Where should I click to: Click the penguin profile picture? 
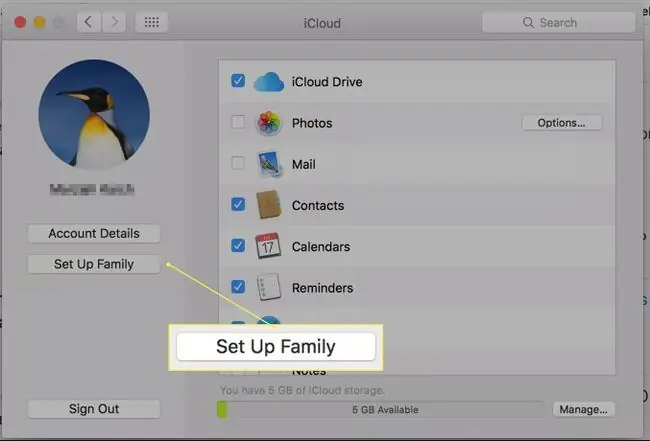94,115
